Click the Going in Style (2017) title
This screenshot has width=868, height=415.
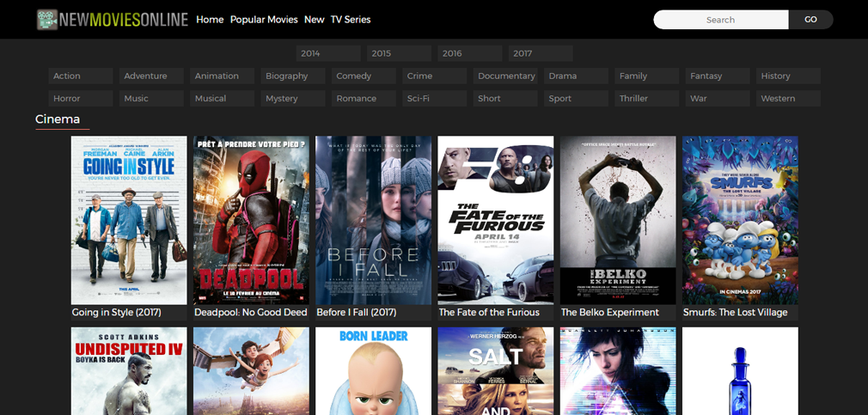click(x=117, y=313)
